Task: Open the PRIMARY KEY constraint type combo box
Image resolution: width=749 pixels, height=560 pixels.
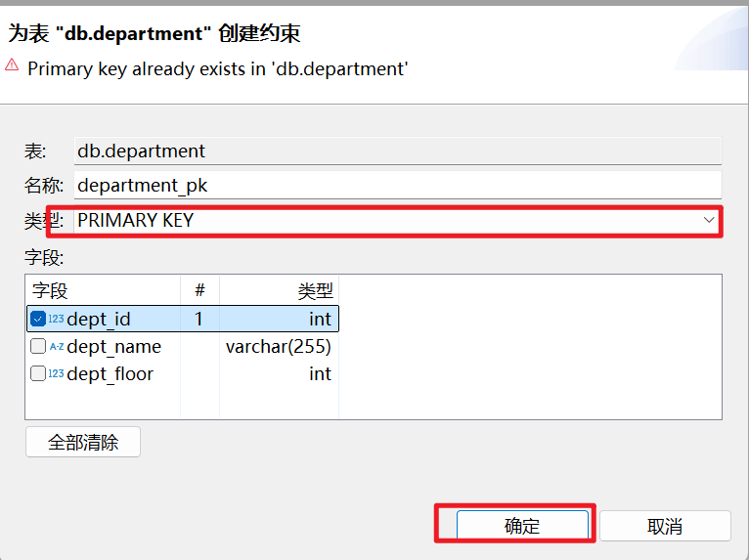Action: (x=391, y=221)
